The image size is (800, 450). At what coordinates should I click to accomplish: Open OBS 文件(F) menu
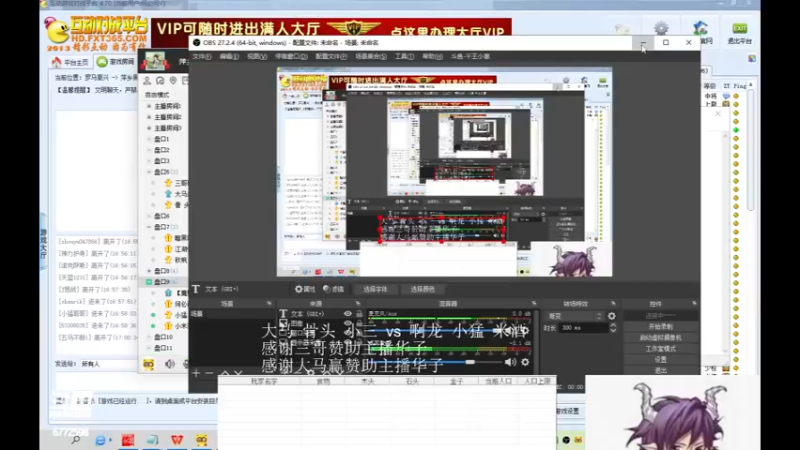(x=202, y=57)
